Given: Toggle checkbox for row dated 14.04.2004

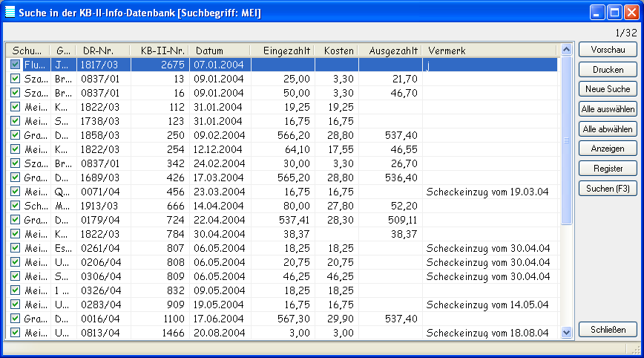Looking at the screenshot, I should tap(16, 206).
